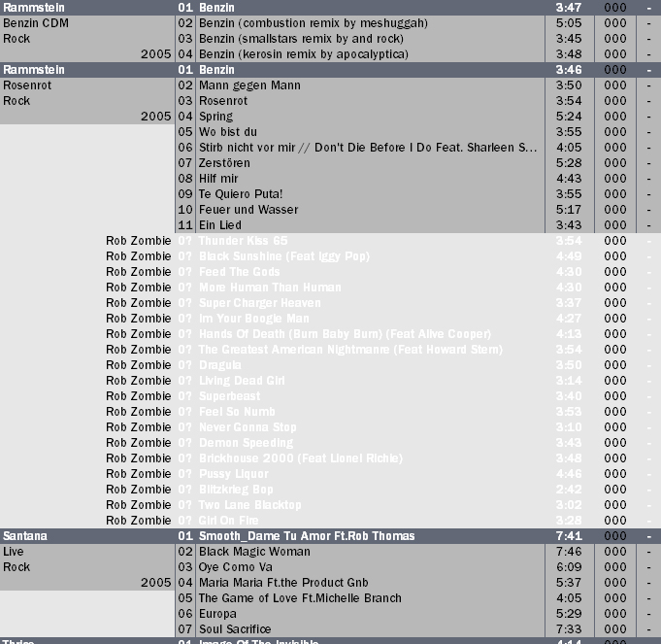
Task: Select track Pussy Liquor
Action: coord(234,474)
